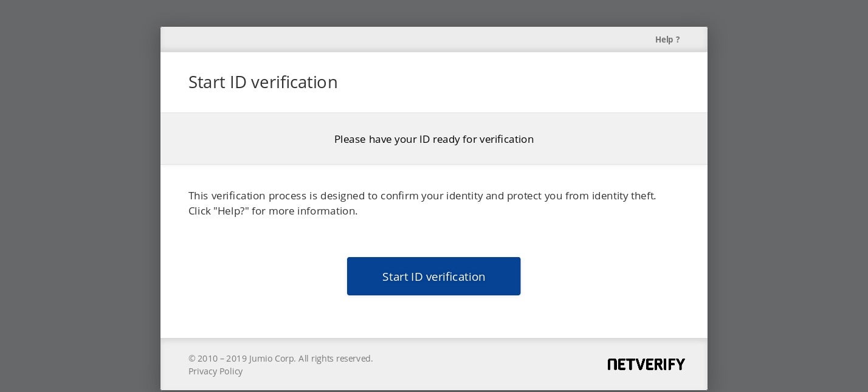Click the 'ID' text in the blue button

(416, 277)
